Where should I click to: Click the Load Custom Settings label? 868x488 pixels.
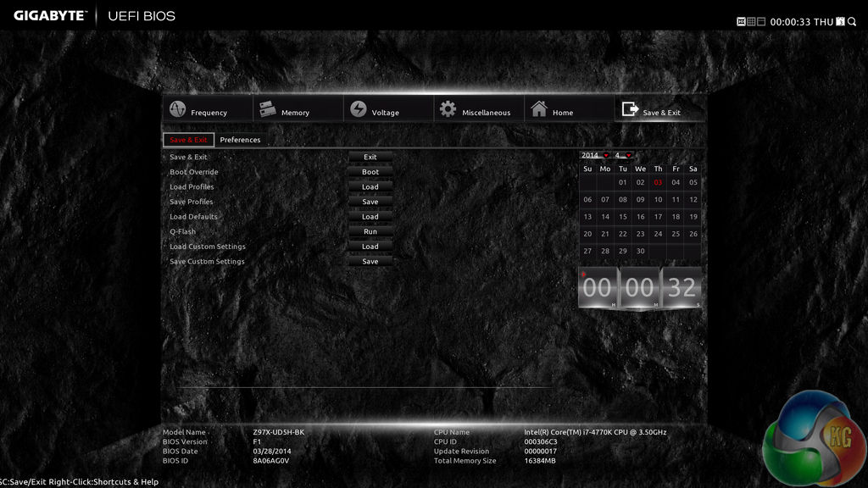pos(207,247)
